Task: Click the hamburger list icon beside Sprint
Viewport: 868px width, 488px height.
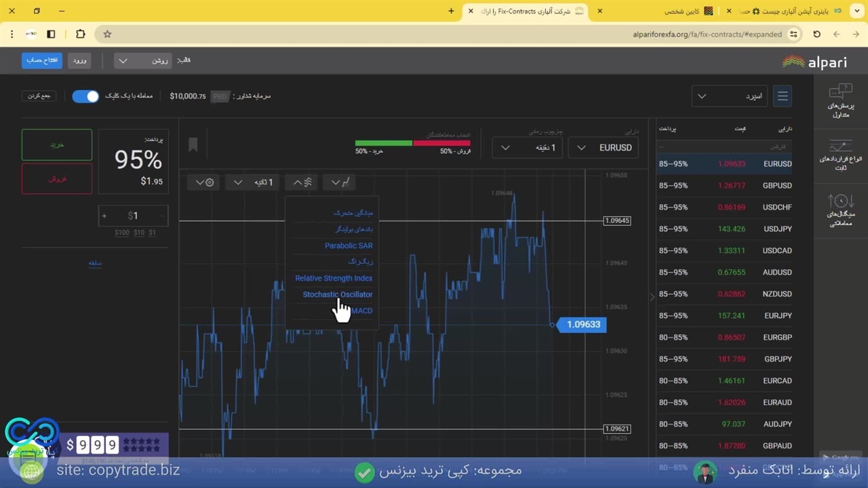Action: (x=782, y=96)
